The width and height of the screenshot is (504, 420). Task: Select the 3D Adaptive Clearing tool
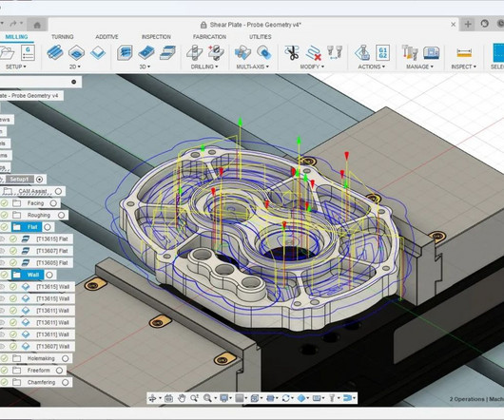coord(125,52)
